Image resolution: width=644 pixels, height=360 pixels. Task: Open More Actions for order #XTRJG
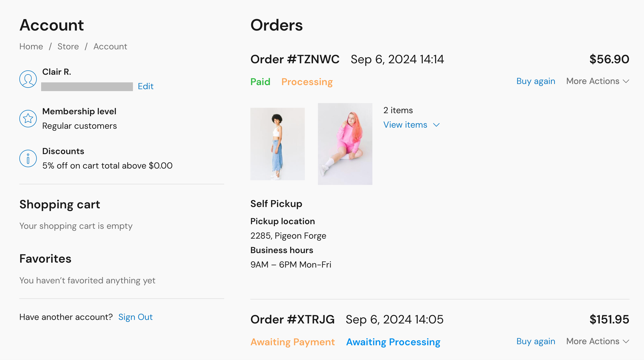(x=597, y=341)
